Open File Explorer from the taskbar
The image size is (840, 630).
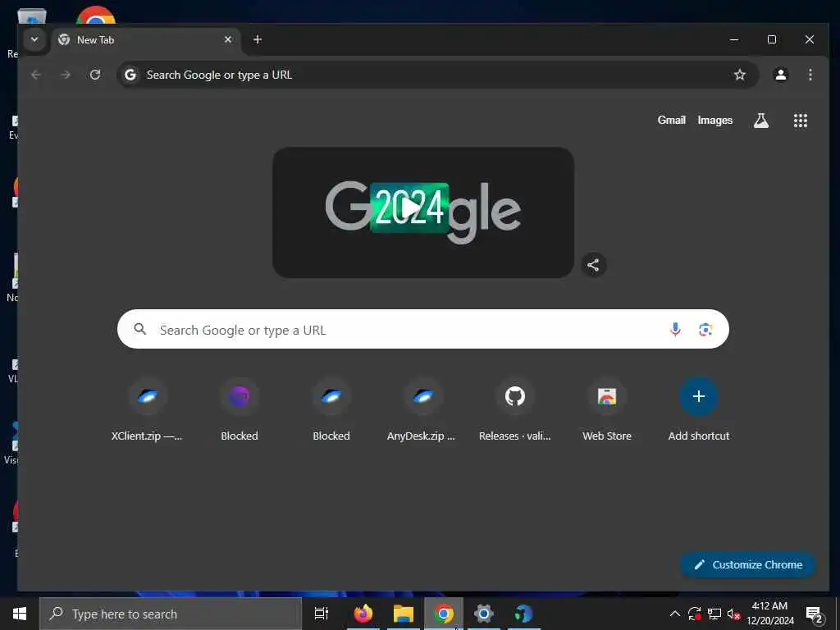pyautogui.click(x=404, y=614)
